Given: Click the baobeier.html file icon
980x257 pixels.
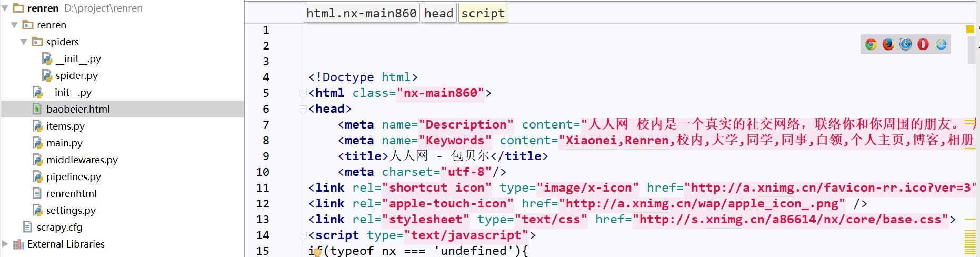Looking at the screenshot, I should pyautogui.click(x=37, y=109).
